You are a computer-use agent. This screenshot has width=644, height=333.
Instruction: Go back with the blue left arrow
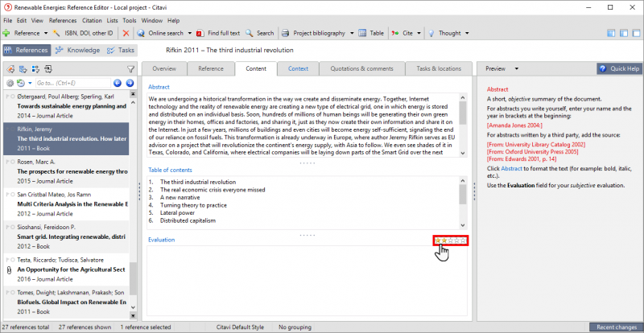pyautogui.click(x=118, y=83)
